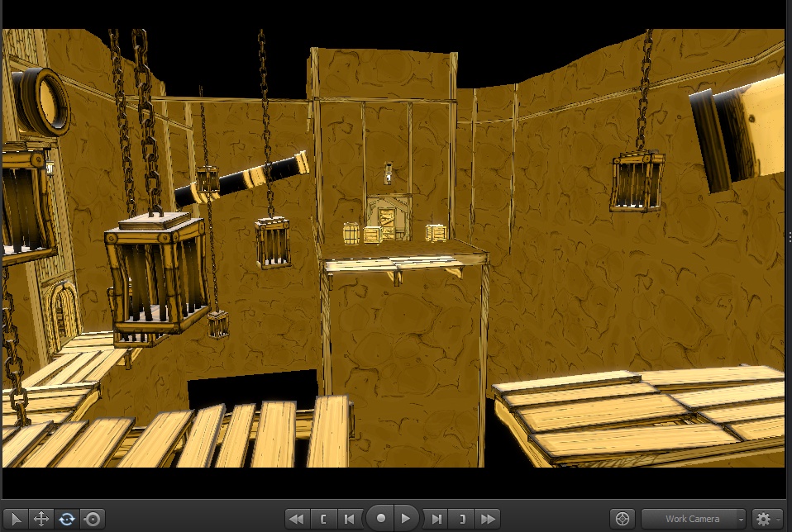Image resolution: width=792 pixels, height=532 pixels.
Task: Activate the move manipulator tool
Action: (41, 519)
